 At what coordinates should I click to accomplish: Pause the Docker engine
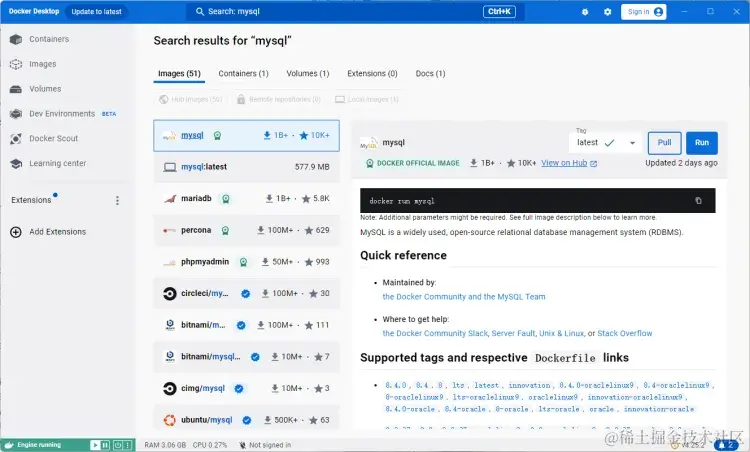click(106, 445)
